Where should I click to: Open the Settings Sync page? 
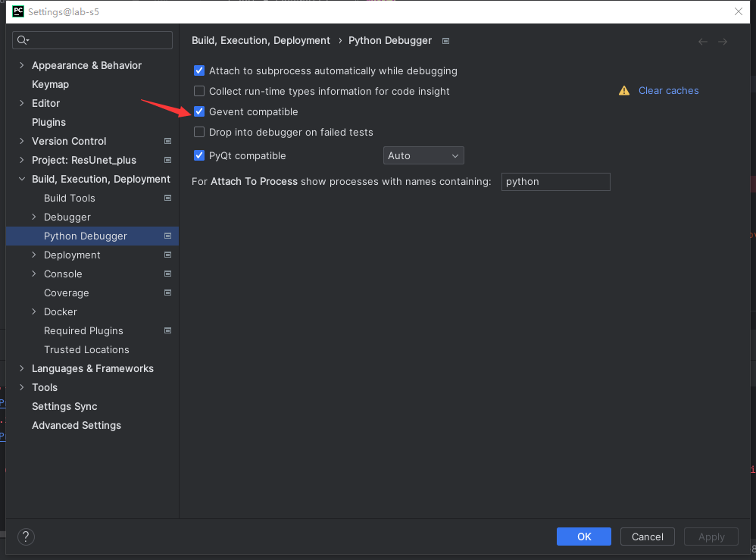point(64,407)
